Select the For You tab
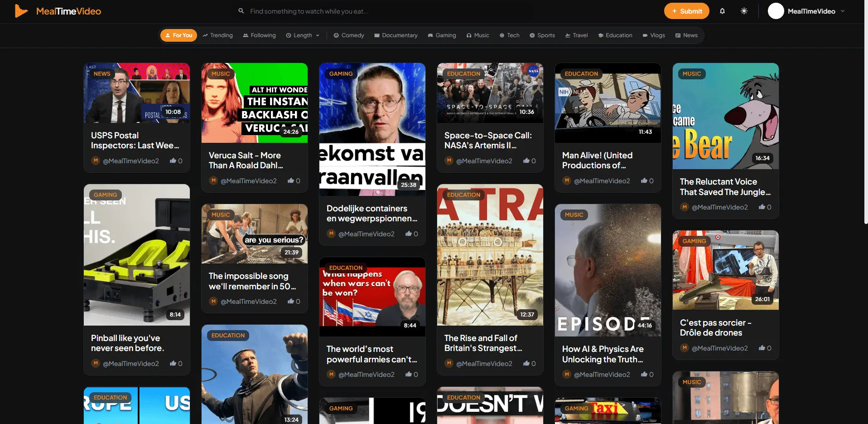The image size is (868, 424). point(178,35)
